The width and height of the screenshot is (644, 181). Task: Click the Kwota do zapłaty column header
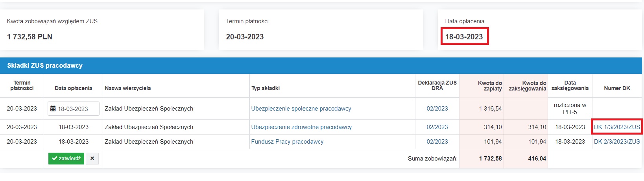(x=490, y=86)
